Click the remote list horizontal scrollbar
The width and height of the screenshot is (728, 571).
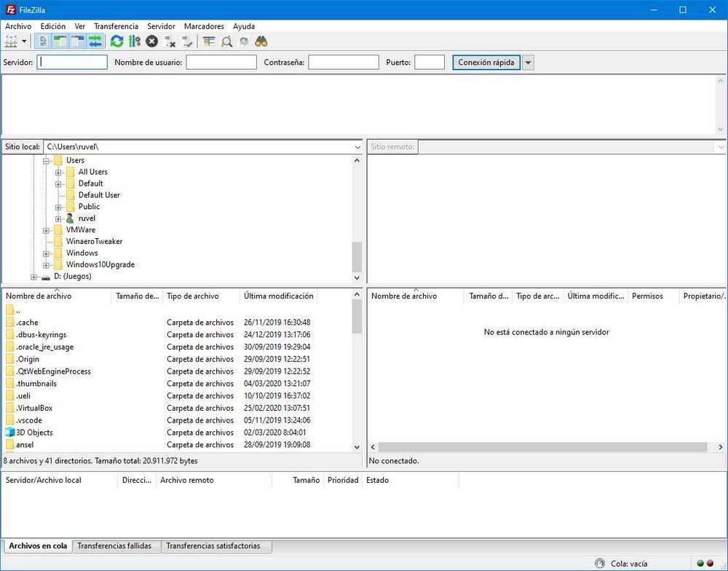point(542,447)
